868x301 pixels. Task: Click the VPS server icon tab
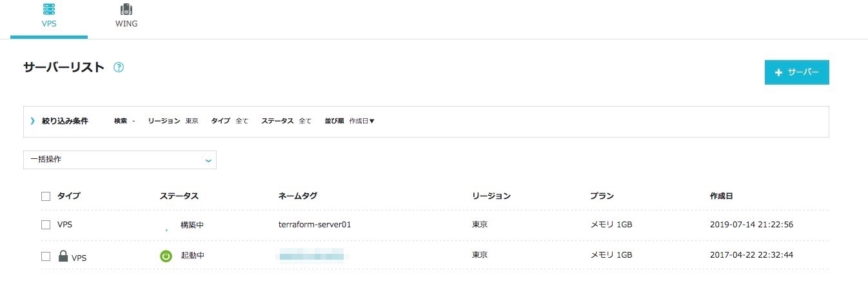(48, 10)
